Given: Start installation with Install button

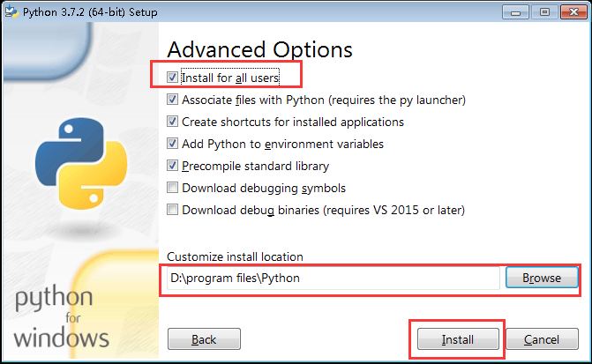Looking at the screenshot, I should pyautogui.click(x=458, y=339).
